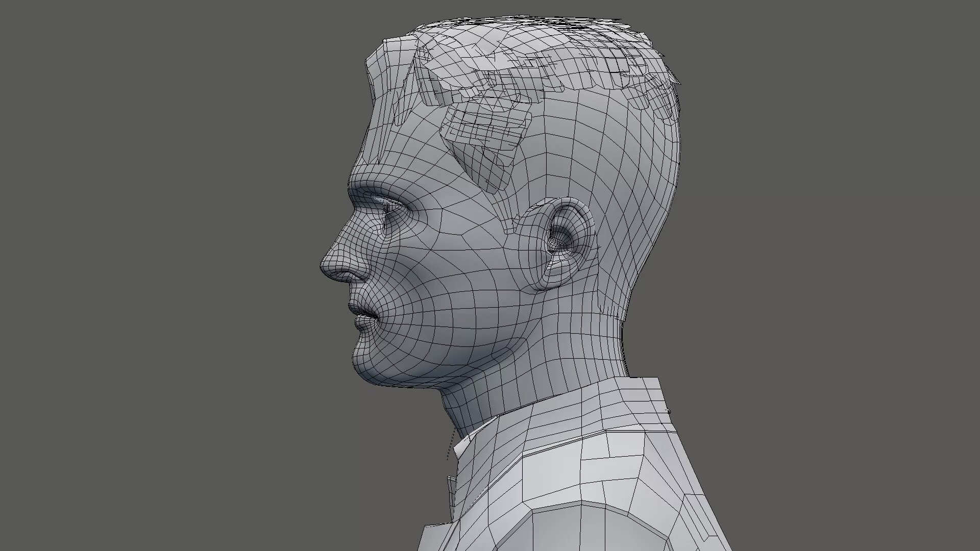Select the forehead area of the mesh
Image resolution: width=980 pixels, height=551 pixels.
(388, 138)
